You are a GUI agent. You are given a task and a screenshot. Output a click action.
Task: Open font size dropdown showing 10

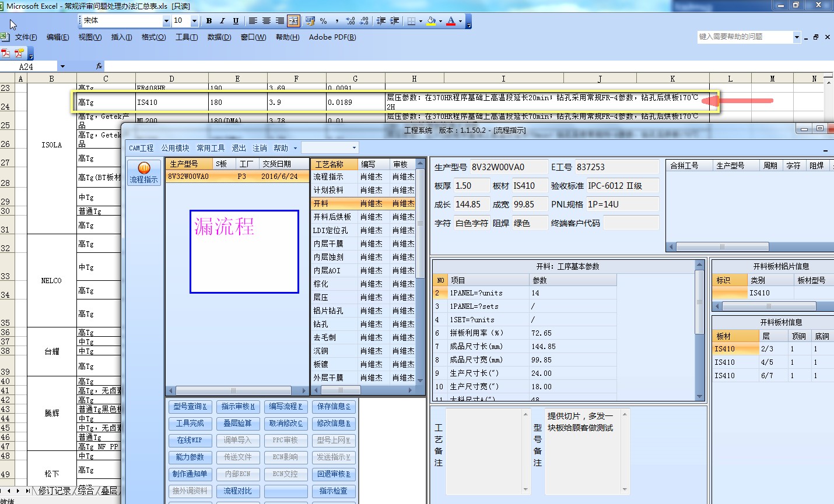194,21
